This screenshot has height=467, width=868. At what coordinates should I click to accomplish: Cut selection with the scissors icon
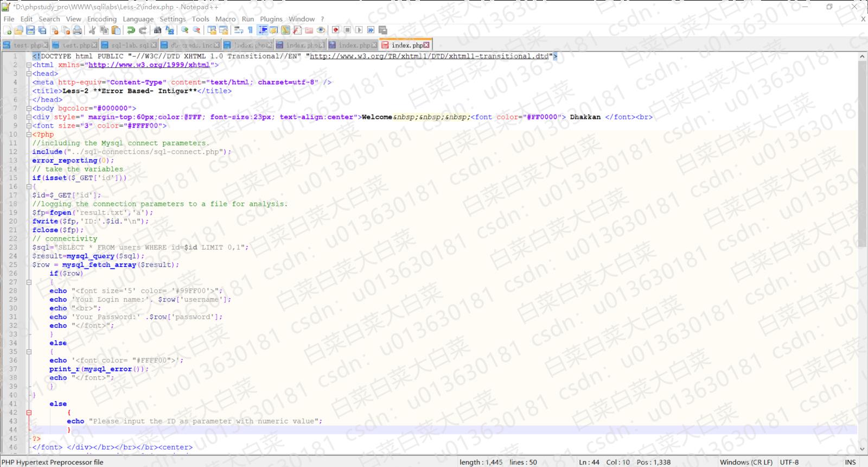pyautogui.click(x=92, y=30)
